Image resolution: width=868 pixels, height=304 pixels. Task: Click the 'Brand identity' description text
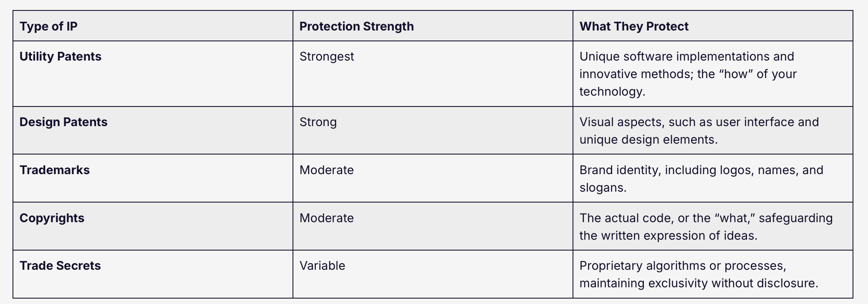pos(701,179)
